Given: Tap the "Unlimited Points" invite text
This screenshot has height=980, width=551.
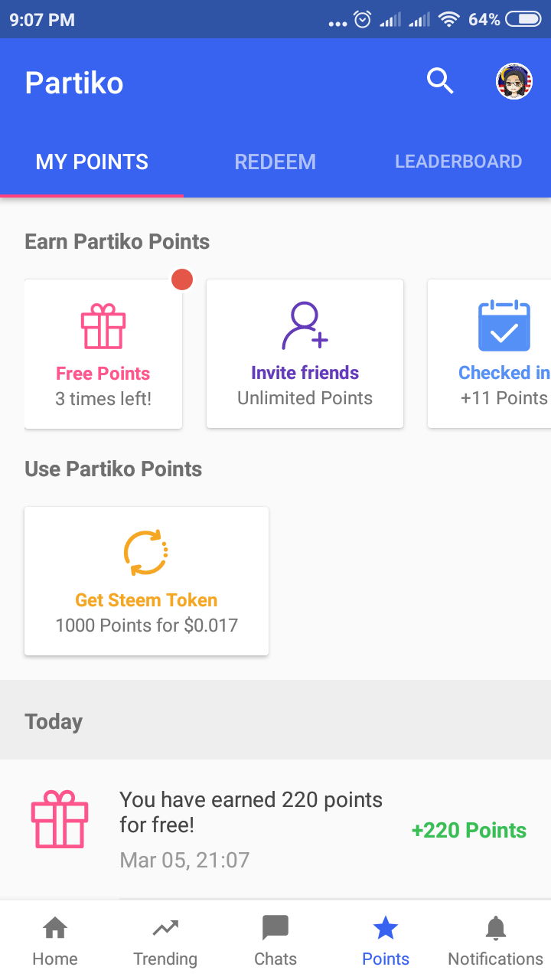Looking at the screenshot, I should coord(305,398).
